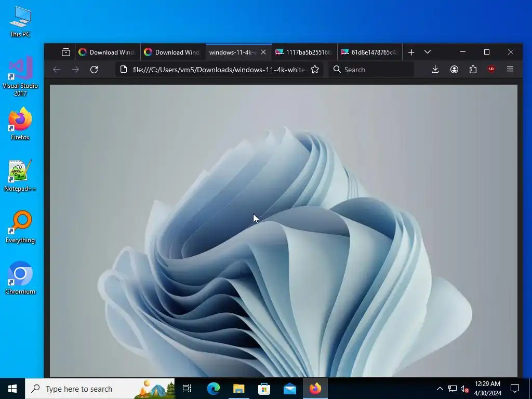
Task: Switch to second Download Wind tab
Action: coord(173,52)
